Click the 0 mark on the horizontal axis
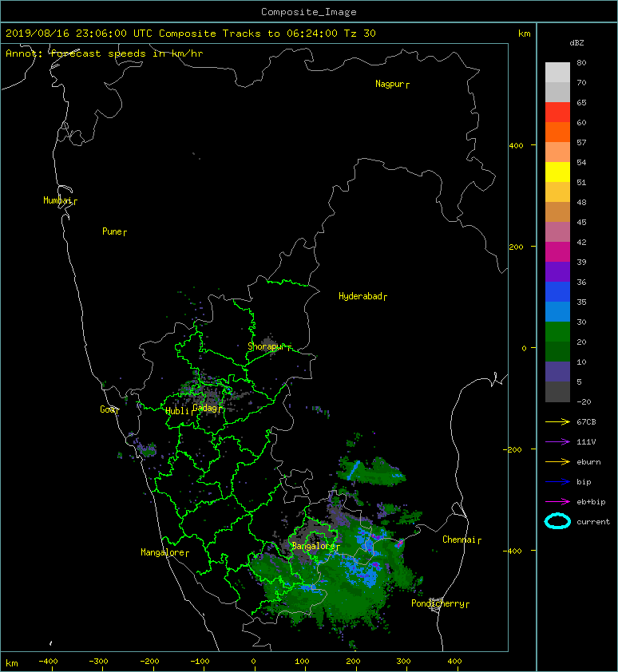The width and height of the screenshot is (618, 672). 253,662
